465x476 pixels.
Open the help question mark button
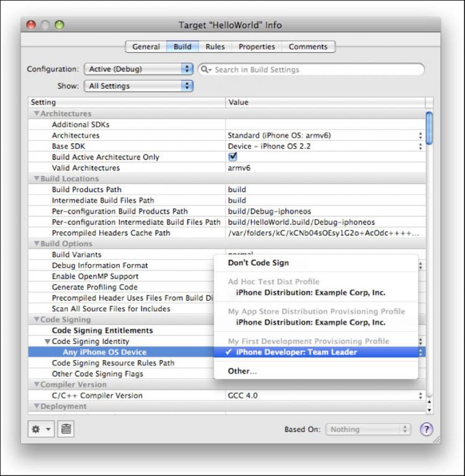click(x=427, y=430)
